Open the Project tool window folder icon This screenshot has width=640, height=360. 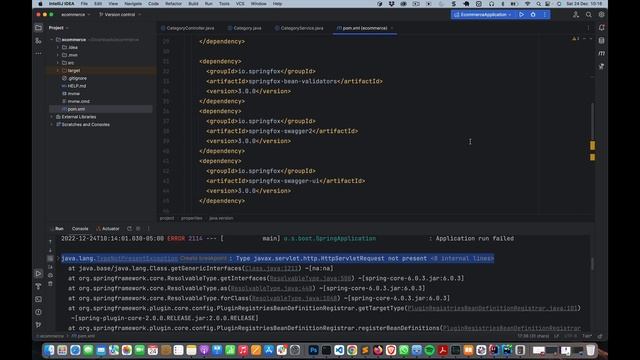[38, 28]
